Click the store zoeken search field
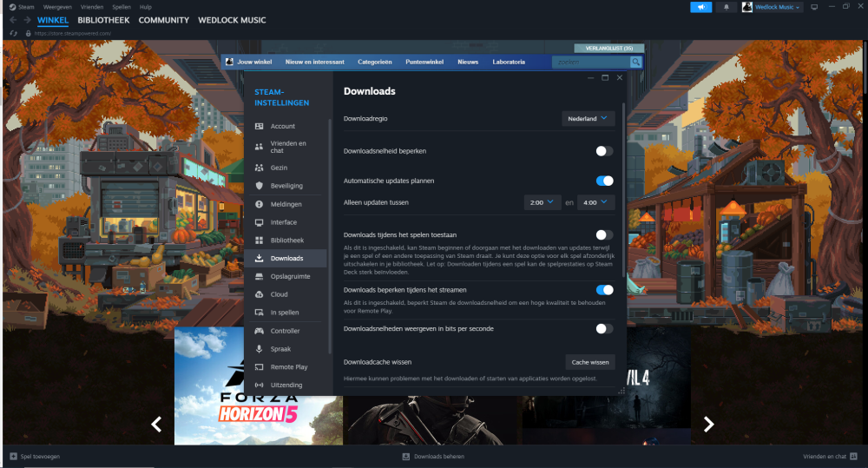The width and height of the screenshot is (868, 468). (590, 62)
